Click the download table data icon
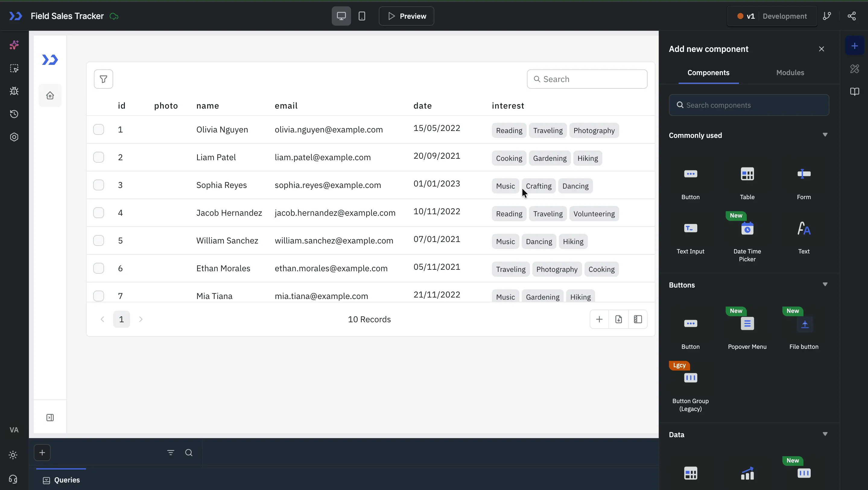 click(x=618, y=319)
